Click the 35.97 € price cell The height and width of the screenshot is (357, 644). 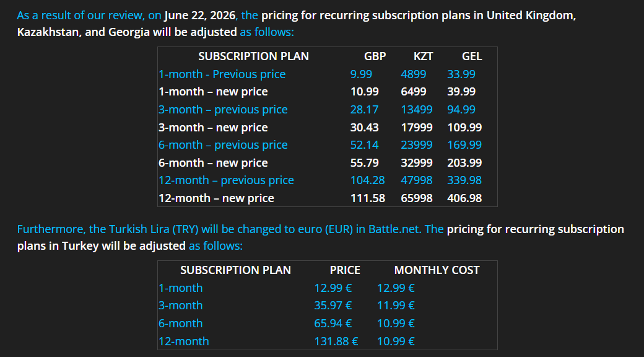[333, 306]
